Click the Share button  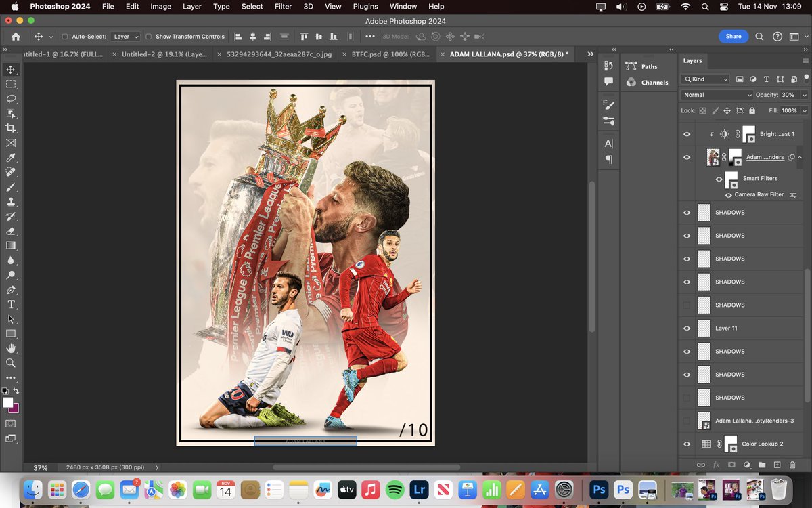(734, 37)
